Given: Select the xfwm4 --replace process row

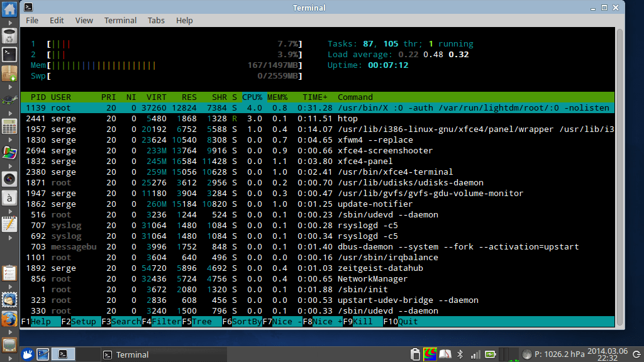Looking at the screenshot, I should click(318, 140).
